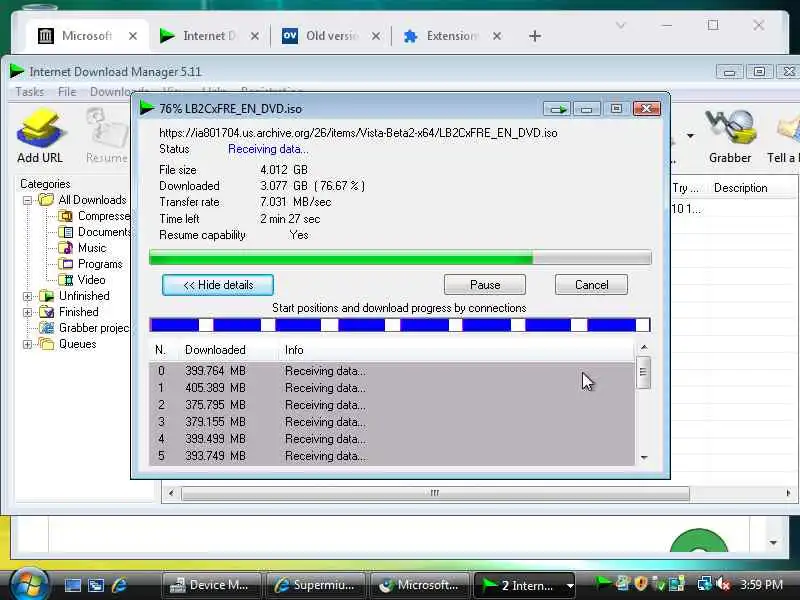
Task: Switch to the Extensions browser tab
Action: (452, 36)
